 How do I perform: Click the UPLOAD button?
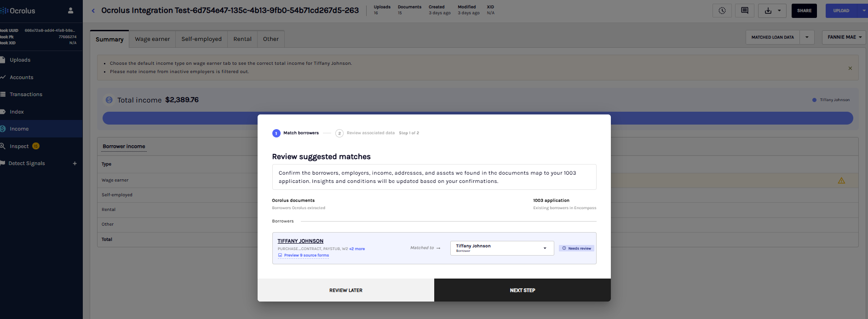(841, 11)
